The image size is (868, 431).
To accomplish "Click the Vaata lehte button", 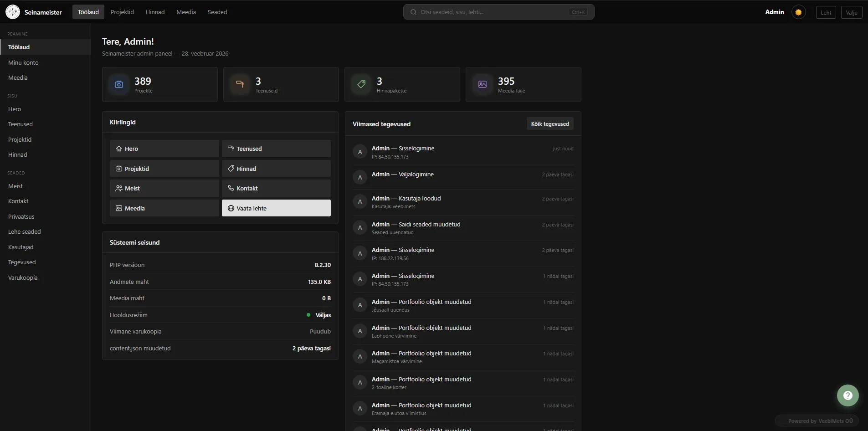I will pyautogui.click(x=276, y=208).
